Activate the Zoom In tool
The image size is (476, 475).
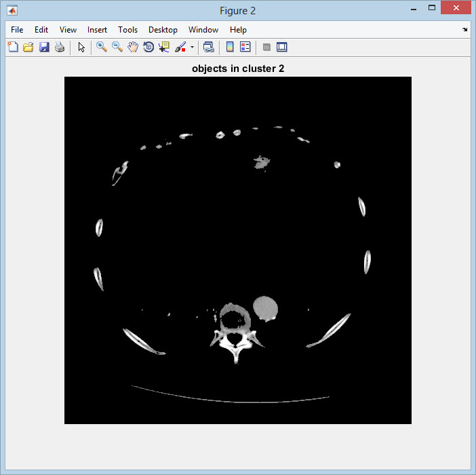tap(102, 47)
